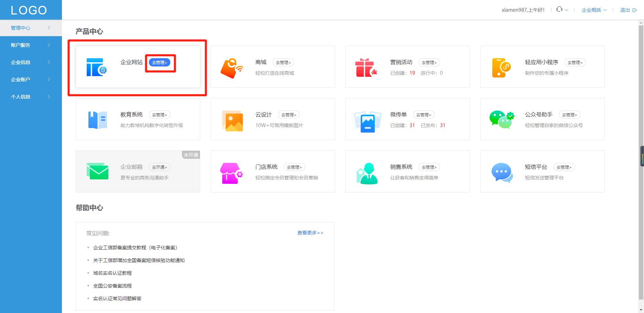644x313 pixels.
Task: Open the 短信平台 chat bubble icon
Action: tap(502, 172)
